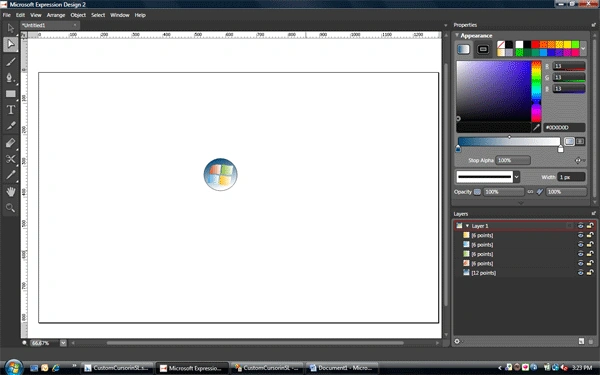
Task: Hide the green [6 points] path
Action: click(x=580, y=254)
